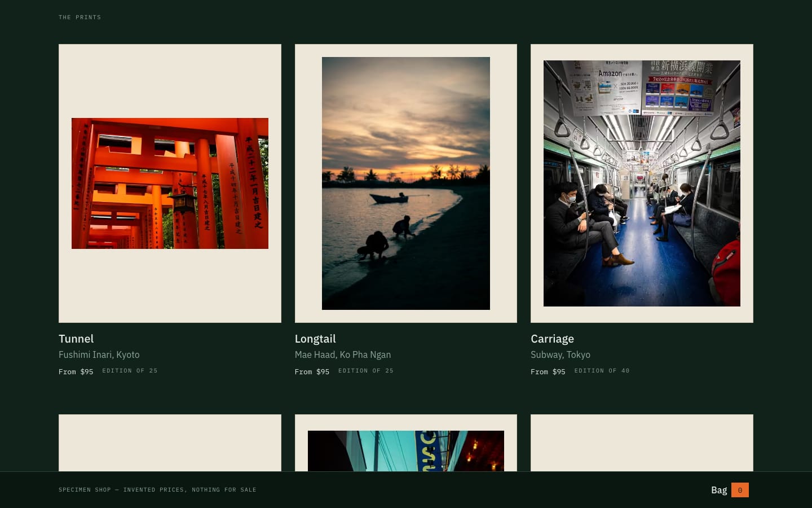Click the Longtail print title
812x508 pixels.
coord(315,339)
